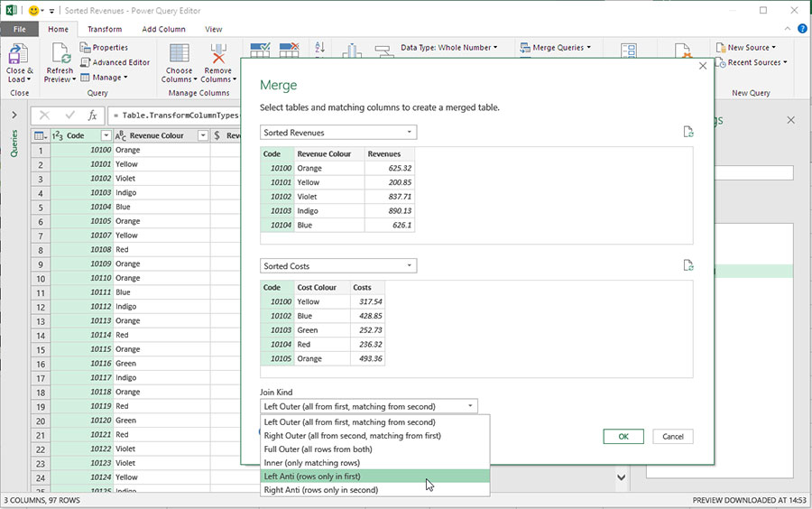
Task: Collapse the ribbon with the caret
Action: coord(787,29)
